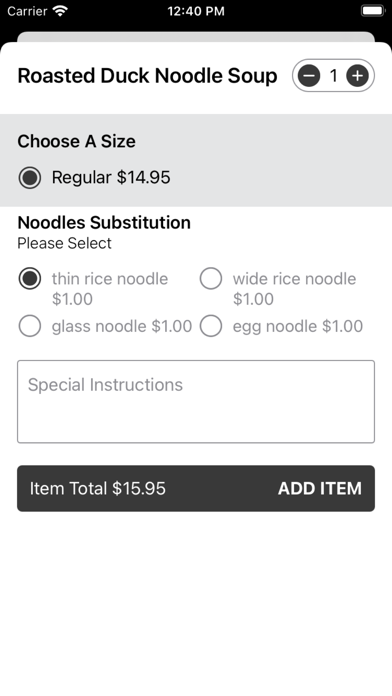Click the quantity number 1 in stepper

pos(333,76)
